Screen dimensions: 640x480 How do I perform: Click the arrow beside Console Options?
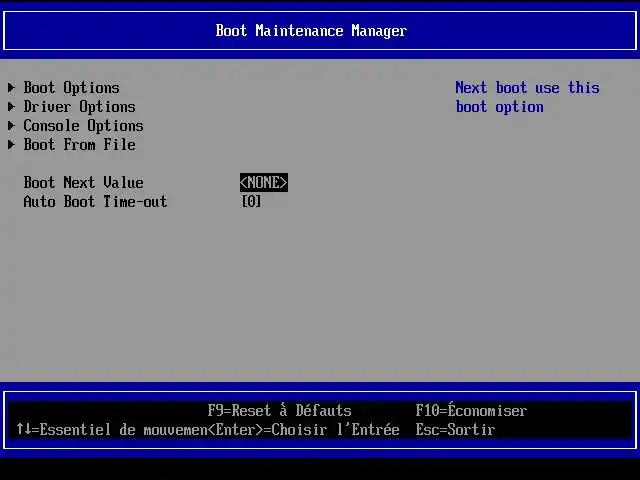pos(11,125)
